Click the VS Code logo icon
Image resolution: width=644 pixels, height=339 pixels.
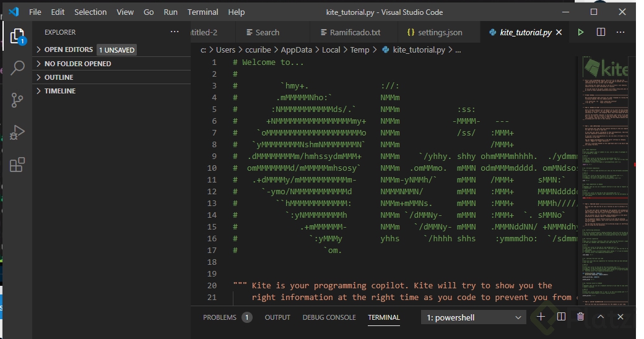tap(14, 12)
